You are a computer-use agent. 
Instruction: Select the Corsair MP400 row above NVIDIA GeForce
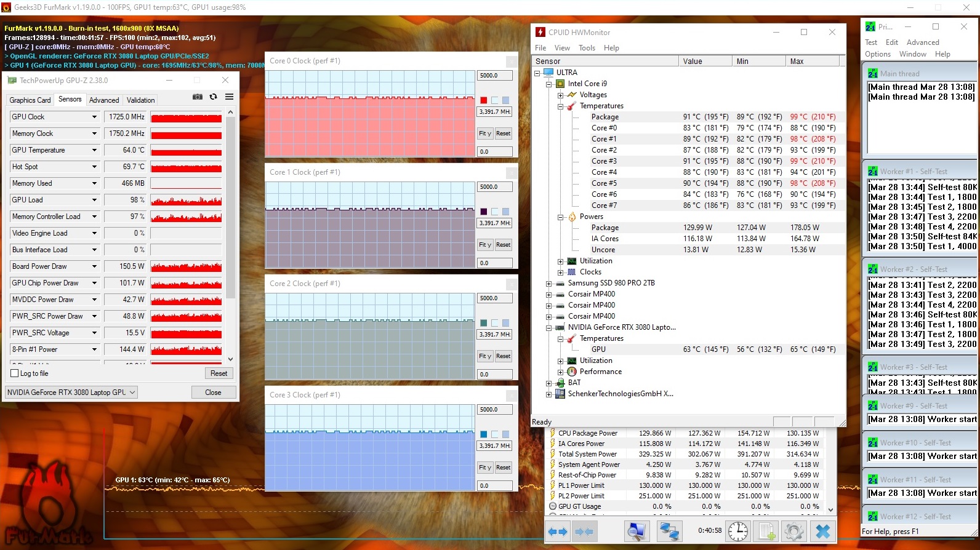592,317
